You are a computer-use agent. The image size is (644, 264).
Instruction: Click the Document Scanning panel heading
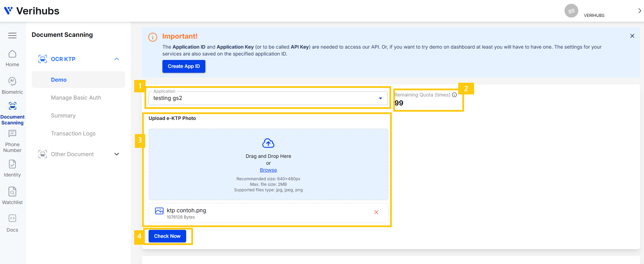pyautogui.click(x=62, y=35)
